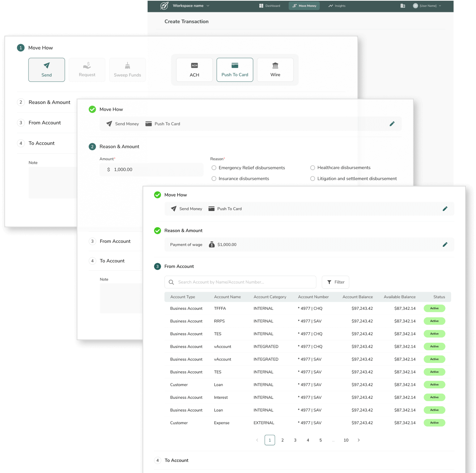Select Emergency Relief disbursements radio button

click(x=214, y=168)
